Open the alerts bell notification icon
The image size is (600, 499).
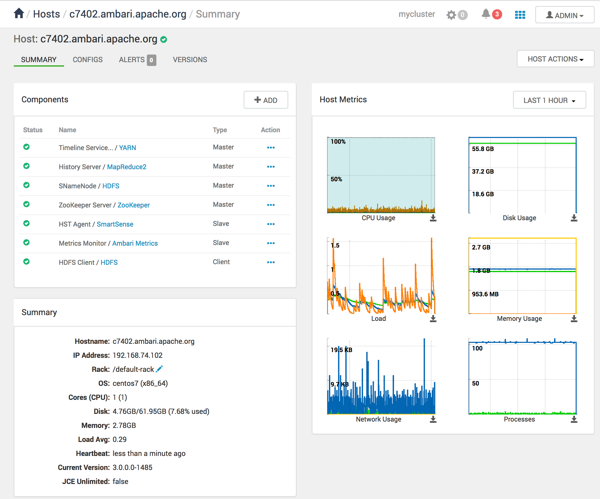pos(487,15)
